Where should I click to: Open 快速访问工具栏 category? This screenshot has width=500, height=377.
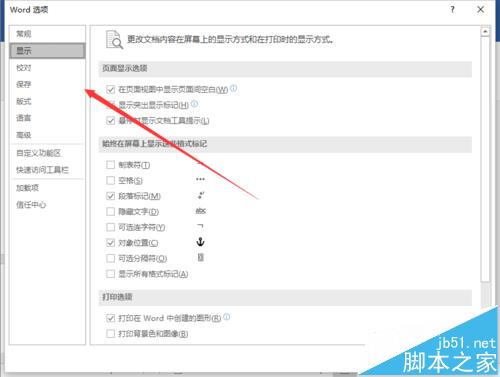coord(47,170)
